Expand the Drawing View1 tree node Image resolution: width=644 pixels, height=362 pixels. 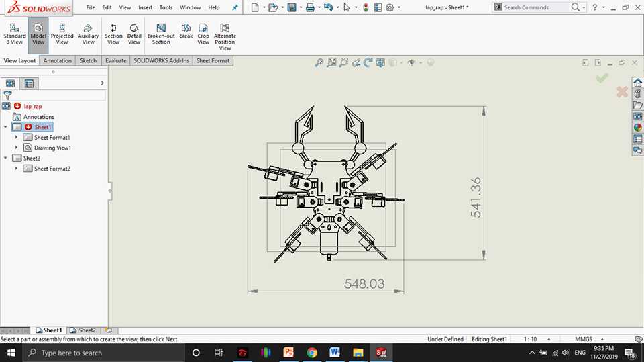click(16, 148)
